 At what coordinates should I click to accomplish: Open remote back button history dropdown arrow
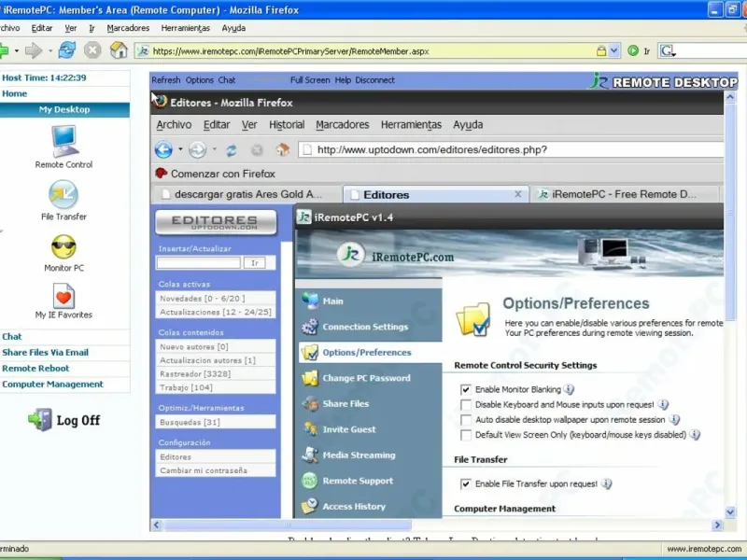pyautogui.click(x=180, y=149)
